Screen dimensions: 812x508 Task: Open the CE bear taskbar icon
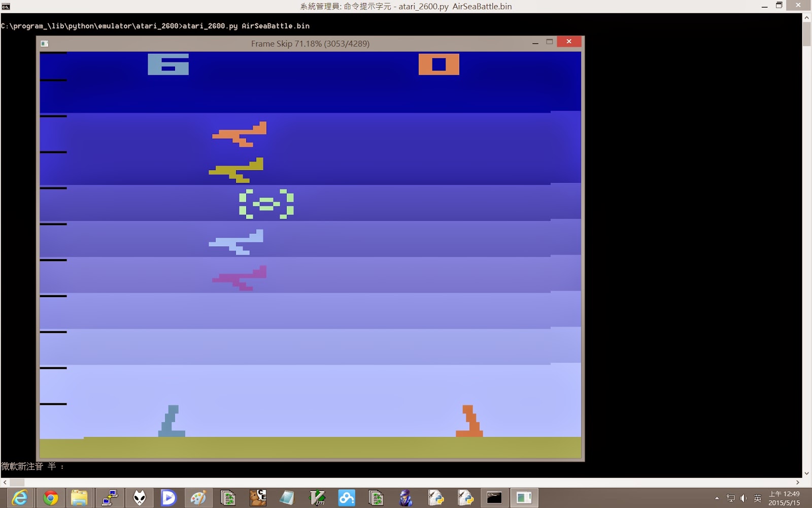258,498
